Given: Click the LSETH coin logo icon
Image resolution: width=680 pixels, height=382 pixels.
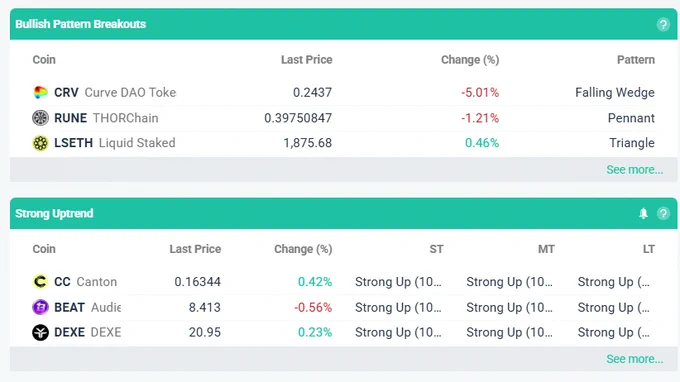Looking at the screenshot, I should (40, 143).
